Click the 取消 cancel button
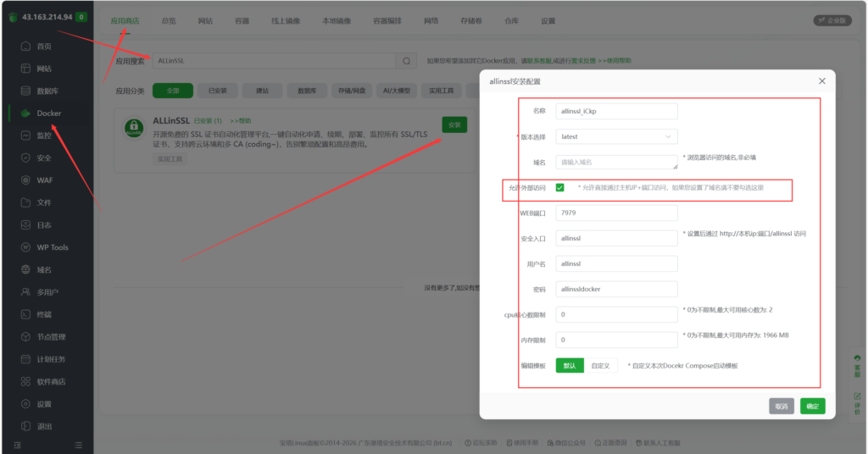Viewport: 868px width, 454px height. [782, 407]
